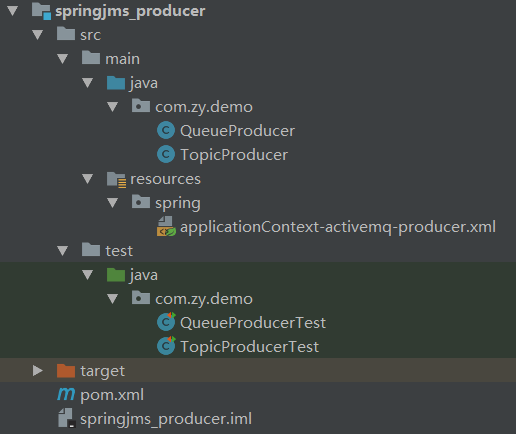The width and height of the screenshot is (516, 434).
Task: Collapse the java folder under test
Action: coord(88,275)
